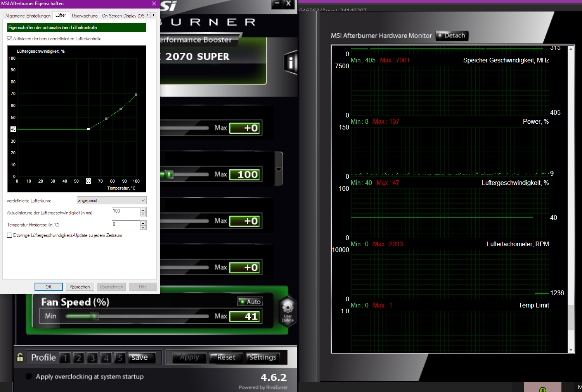Increase the Temperatur Hysterese value
This screenshot has width=582, height=392.
point(143,223)
